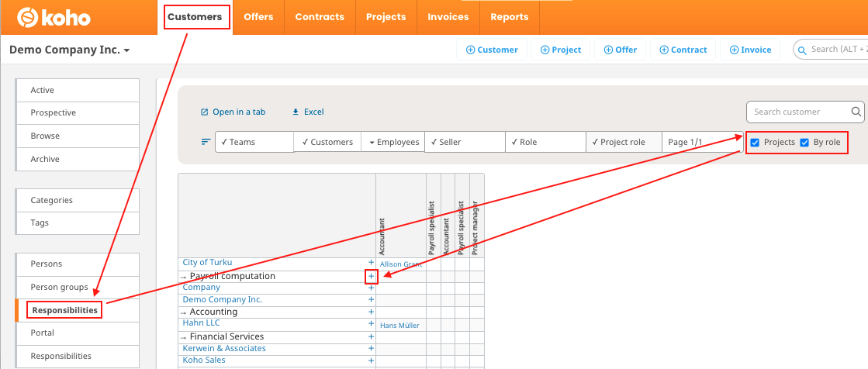The width and height of the screenshot is (868, 369).
Task: Click the Koho logo
Action: click(x=54, y=18)
